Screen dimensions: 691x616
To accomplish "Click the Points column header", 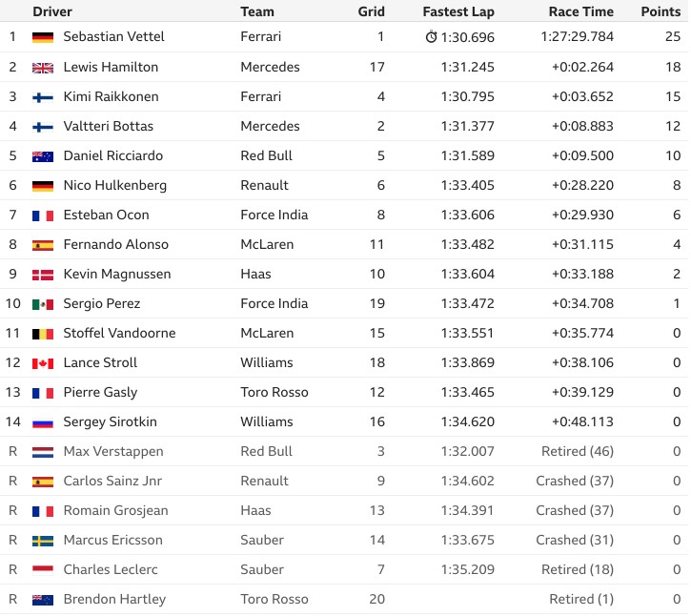I will point(661,11).
